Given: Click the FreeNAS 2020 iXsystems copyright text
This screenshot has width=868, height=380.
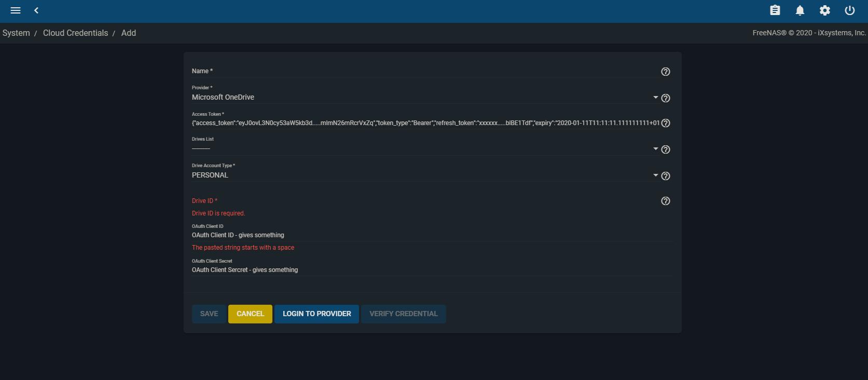Looking at the screenshot, I should [809, 33].
